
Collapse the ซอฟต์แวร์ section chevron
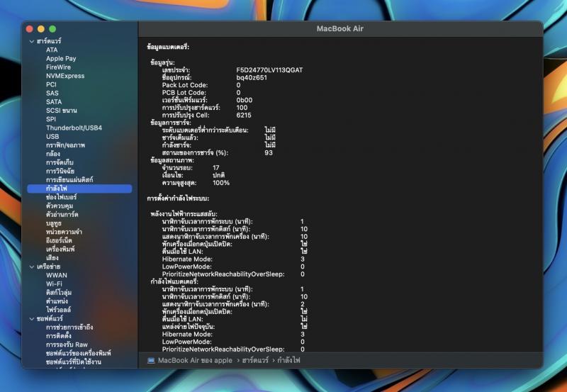tap(32, 319)
